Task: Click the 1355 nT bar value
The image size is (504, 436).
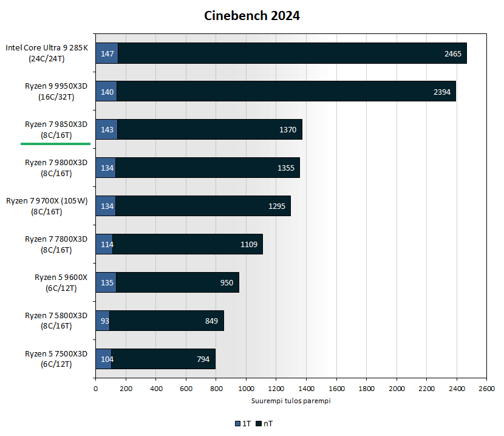Action: click(x=285, y=168)
